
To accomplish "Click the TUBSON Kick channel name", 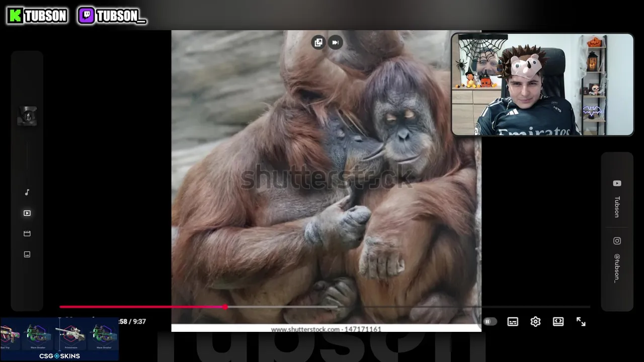I will coord(46,16).
